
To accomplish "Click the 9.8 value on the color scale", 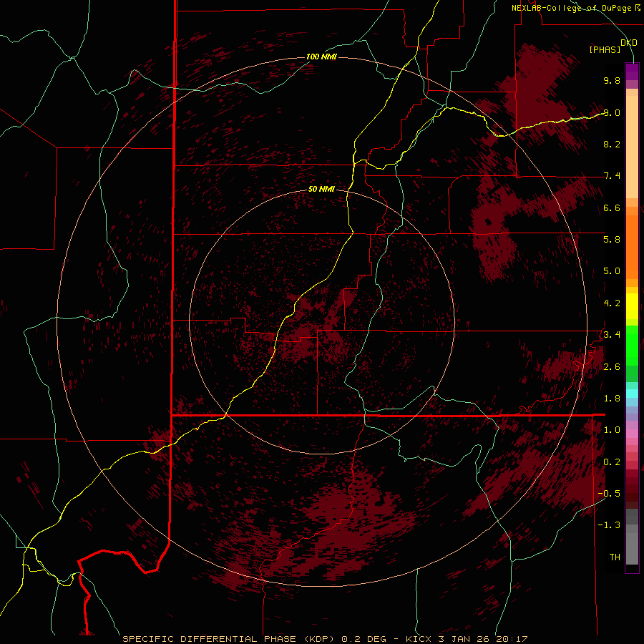I will coord(612,80).
